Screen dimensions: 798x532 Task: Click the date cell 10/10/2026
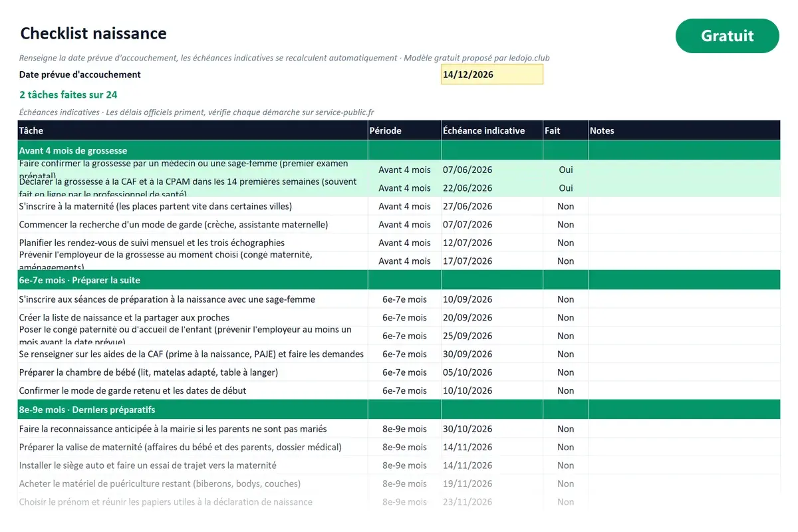coord(492,391)
